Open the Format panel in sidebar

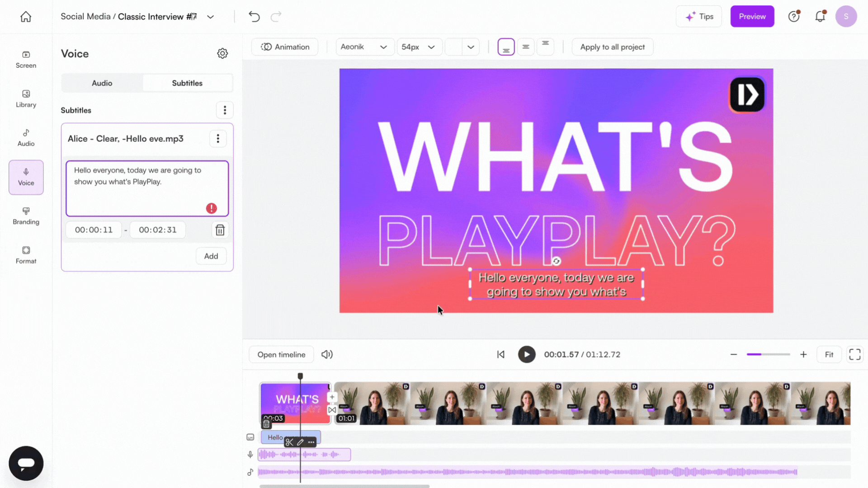[26, 255]
